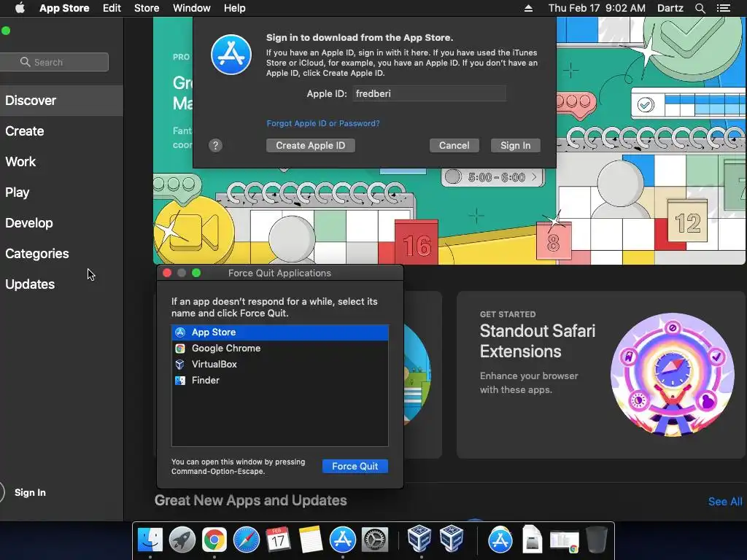Open the Window menu
Viewport: 747px width, 560px height.
(192, 8)
